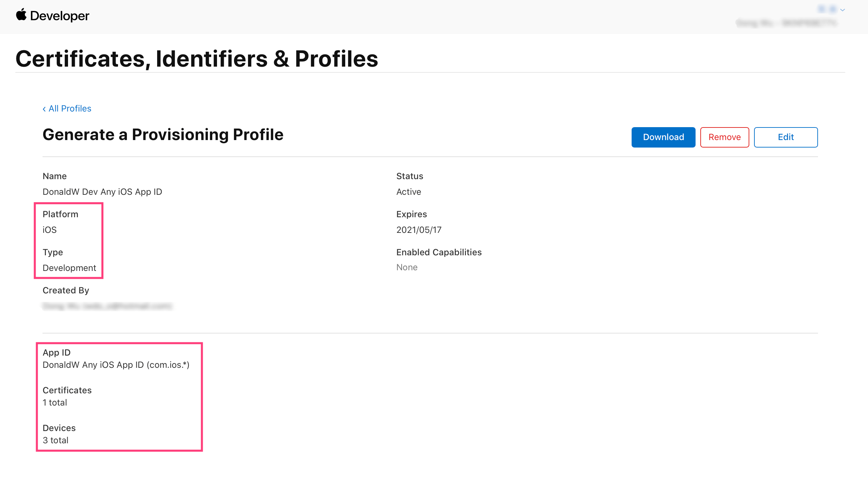Click the Development type value
This screenshot has width=868, height=480.
coord(69,268)
